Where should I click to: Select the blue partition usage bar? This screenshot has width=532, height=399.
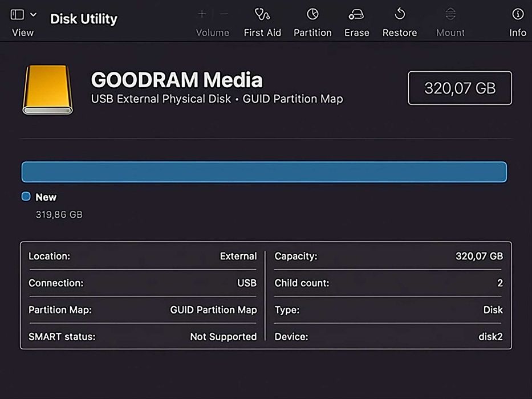click(264, 172)
